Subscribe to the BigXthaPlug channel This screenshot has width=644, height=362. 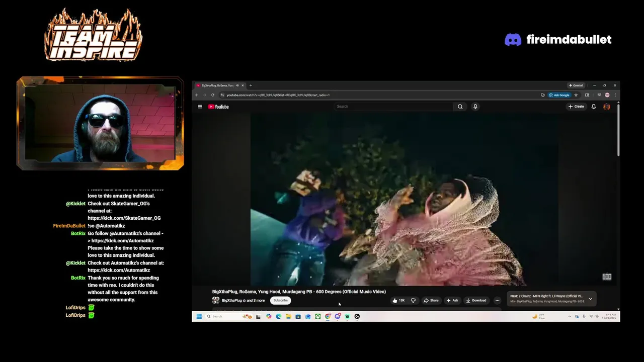pyautogui.click(x=280, y=301)
